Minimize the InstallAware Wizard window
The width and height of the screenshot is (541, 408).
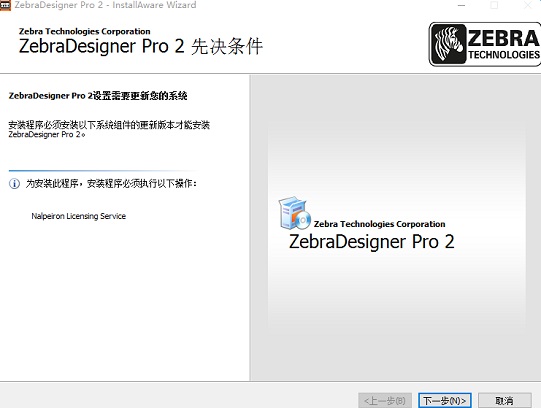461,5
